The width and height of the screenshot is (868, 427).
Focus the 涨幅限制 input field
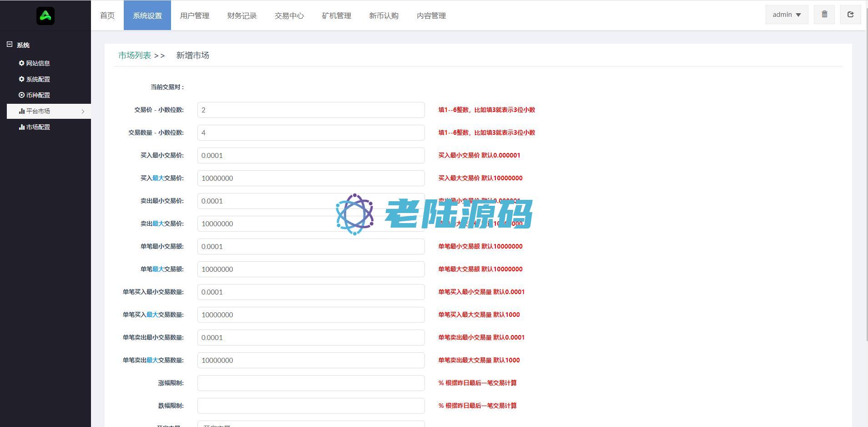[311, 383]
